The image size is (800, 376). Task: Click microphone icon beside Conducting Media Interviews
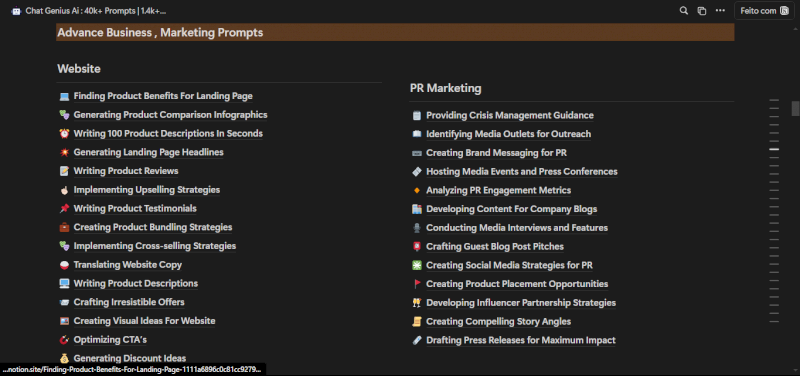416,228
